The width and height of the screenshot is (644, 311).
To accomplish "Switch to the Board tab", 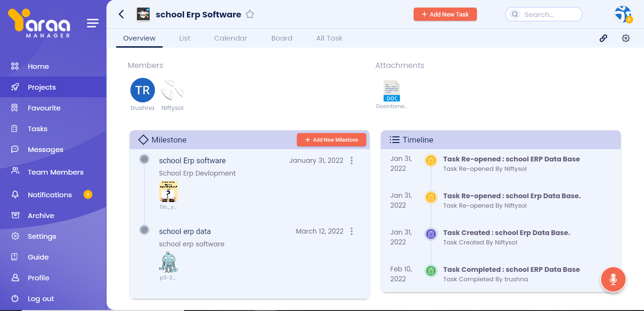I will tap(281, 38).
